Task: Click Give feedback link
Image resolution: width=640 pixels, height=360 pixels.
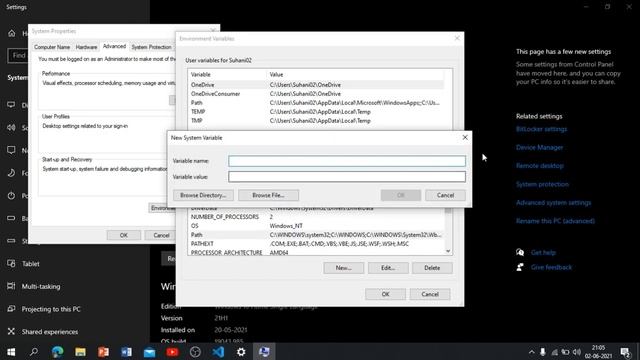Action: 551,267
